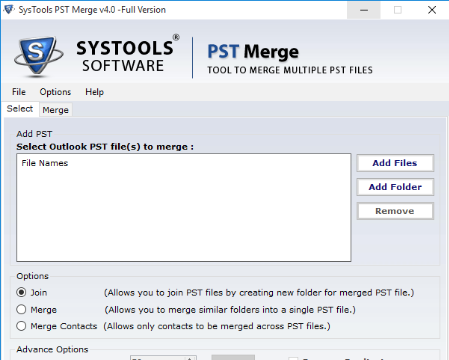
Task: Click the Remove button
Action: tap(395, 211)
